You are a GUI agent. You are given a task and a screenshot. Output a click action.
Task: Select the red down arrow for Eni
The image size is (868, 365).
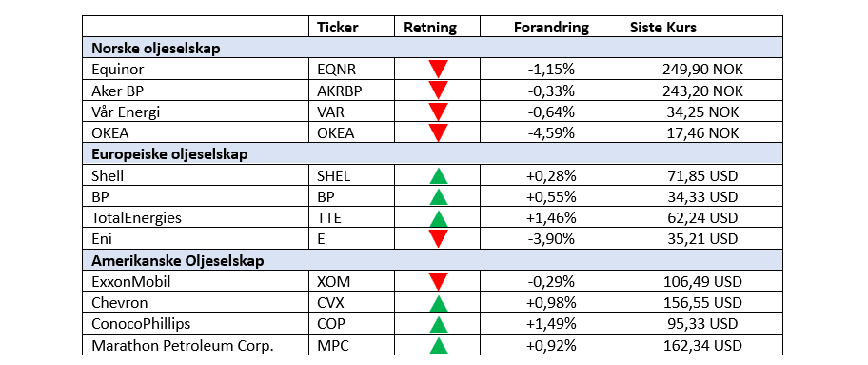(438, 238)
